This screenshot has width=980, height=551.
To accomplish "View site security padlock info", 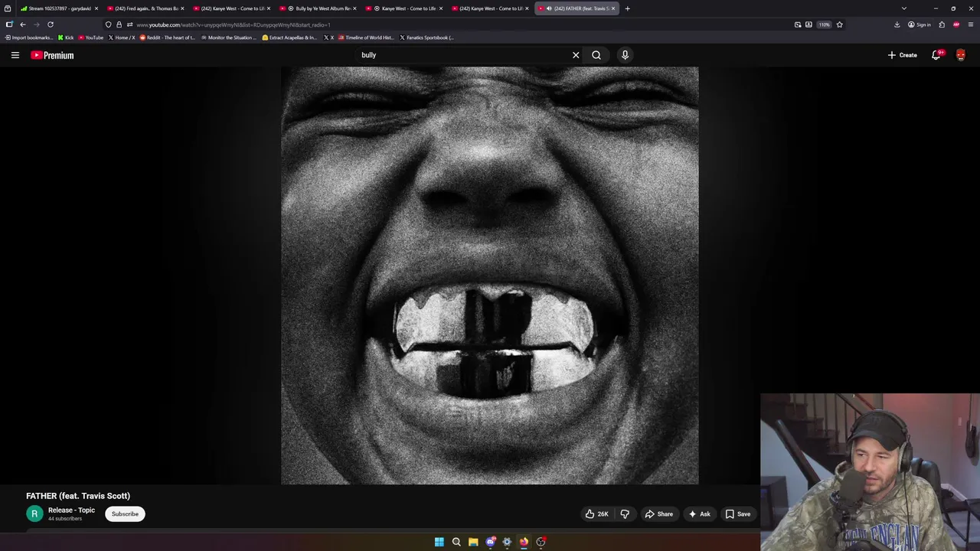I will [119, 24].
